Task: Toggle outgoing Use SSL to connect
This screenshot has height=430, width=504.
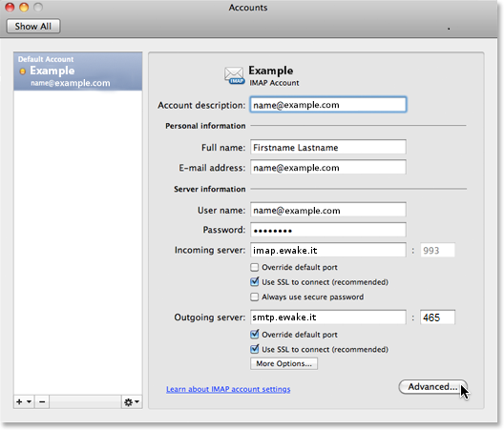Action: [x=254, y=349]
